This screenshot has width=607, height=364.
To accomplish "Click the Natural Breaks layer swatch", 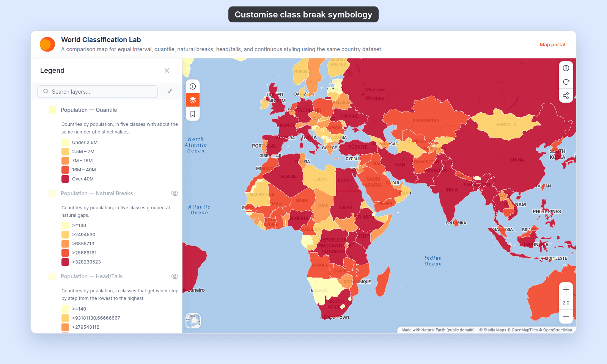I will pos(52,193).
